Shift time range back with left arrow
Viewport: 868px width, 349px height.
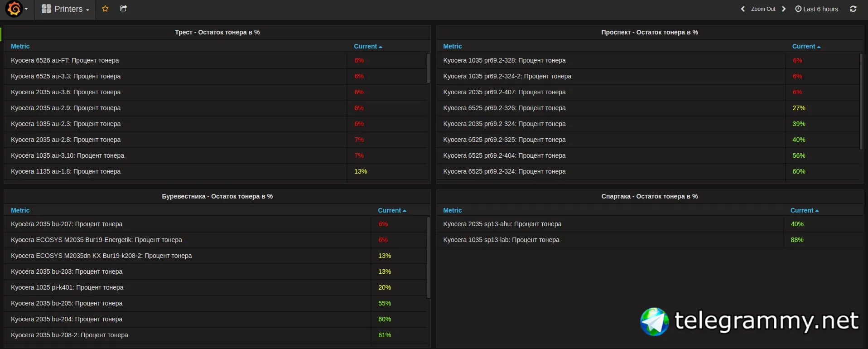tap(743, 9)
